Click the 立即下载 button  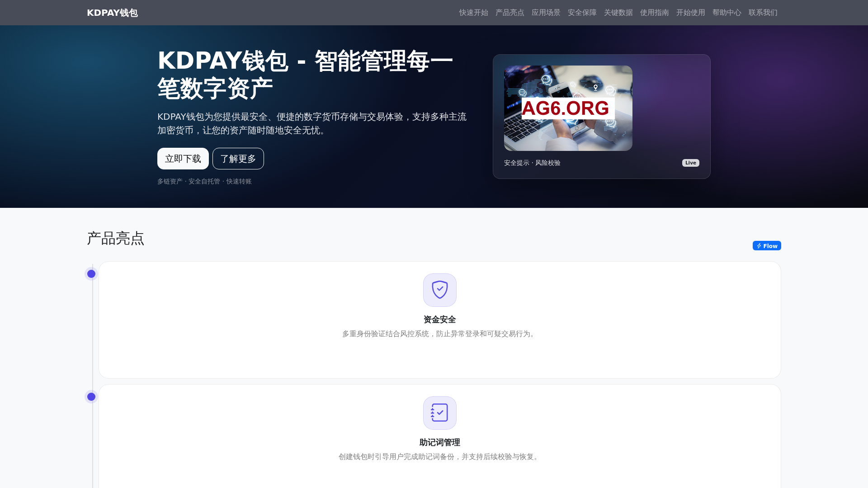coord(183,159)
